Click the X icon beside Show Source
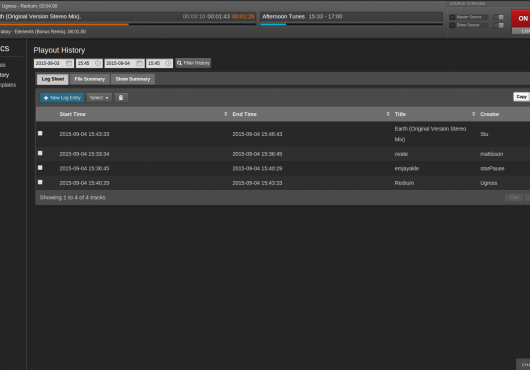Viewport: 530px width, 370px height. pos(452,25)
